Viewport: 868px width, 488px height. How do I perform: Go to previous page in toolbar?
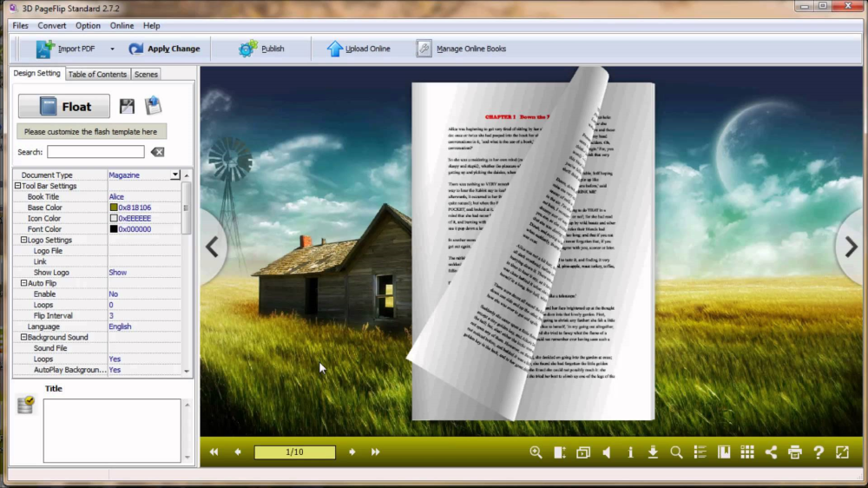pos(238,452)
